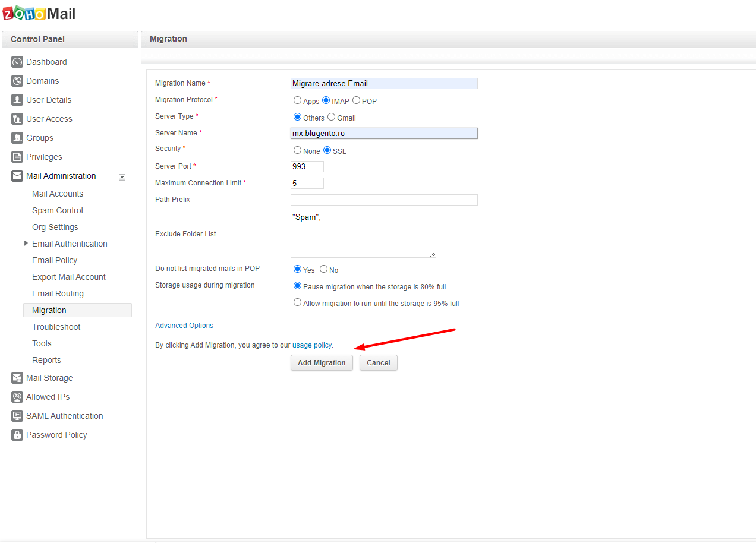
Task: Select the POP migration protocol
Action: (x=356, y=100)
